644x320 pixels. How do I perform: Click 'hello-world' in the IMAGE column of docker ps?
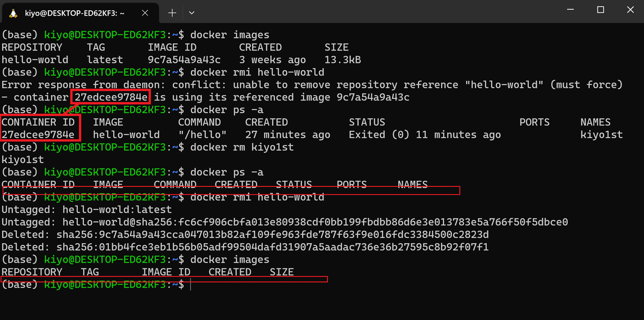point(126,135)
